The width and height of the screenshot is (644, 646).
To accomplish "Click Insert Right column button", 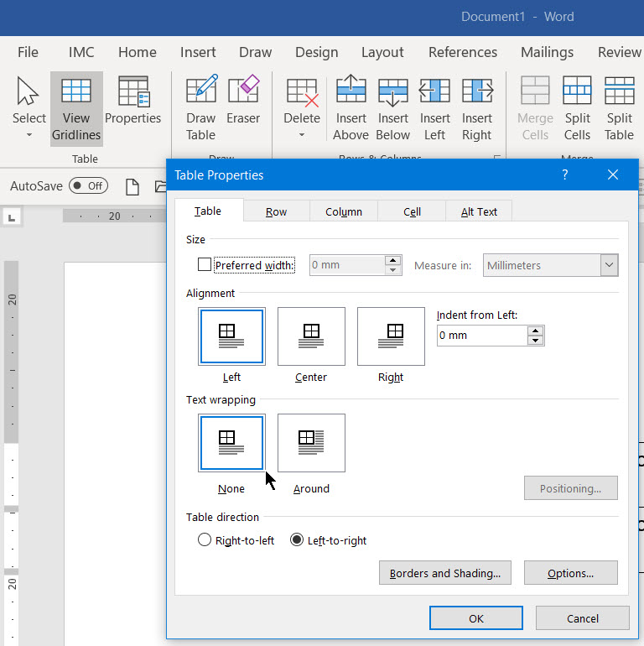I will click(x=477, y=109).
